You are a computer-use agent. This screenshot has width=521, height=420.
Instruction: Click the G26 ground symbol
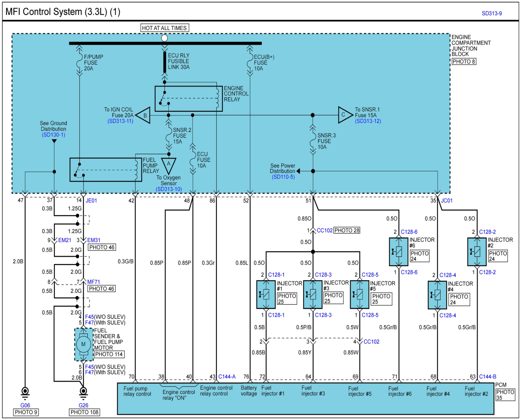(x=83, y=392)
